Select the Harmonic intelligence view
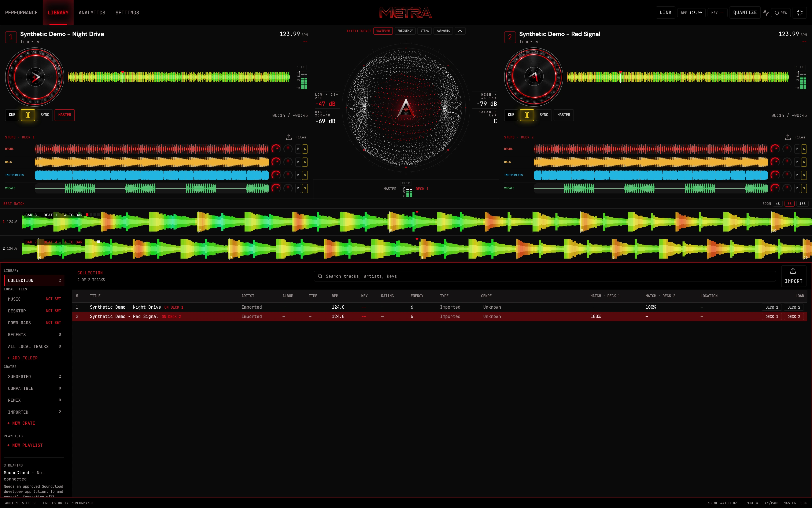The width and height of the screenshot is (812, 508). click(443, 31)
